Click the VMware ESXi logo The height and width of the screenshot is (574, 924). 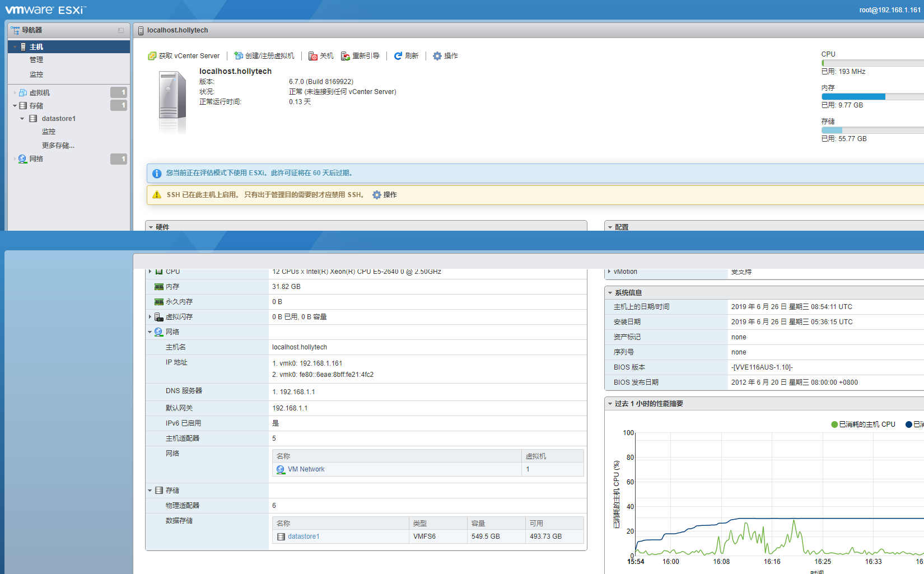point(45,10)
